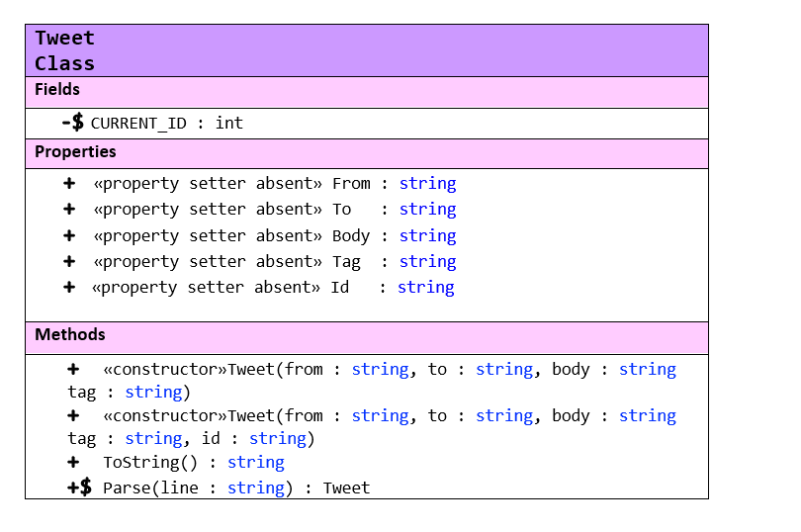
Task: Click the 'tag : string)' continuation line
Action: [x=129, y=392]
